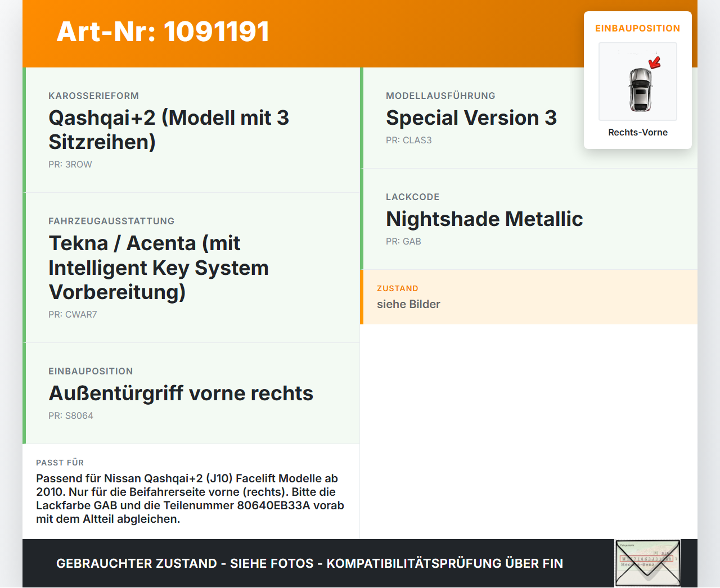Select 'Qashqai+2 (Modell mit 3 Sitzreihen)' value
The height and width of the screenshot is (588, 720).
[169, 130]
